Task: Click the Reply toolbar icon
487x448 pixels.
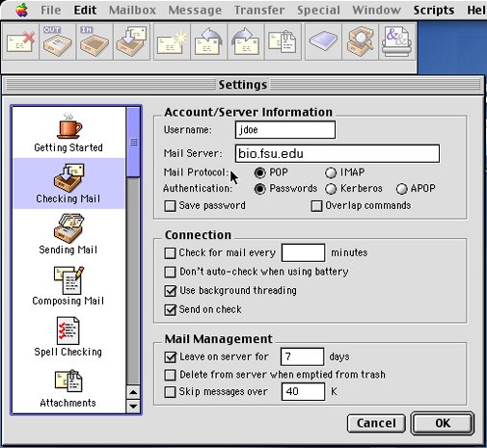Action: tap(209, 41)
